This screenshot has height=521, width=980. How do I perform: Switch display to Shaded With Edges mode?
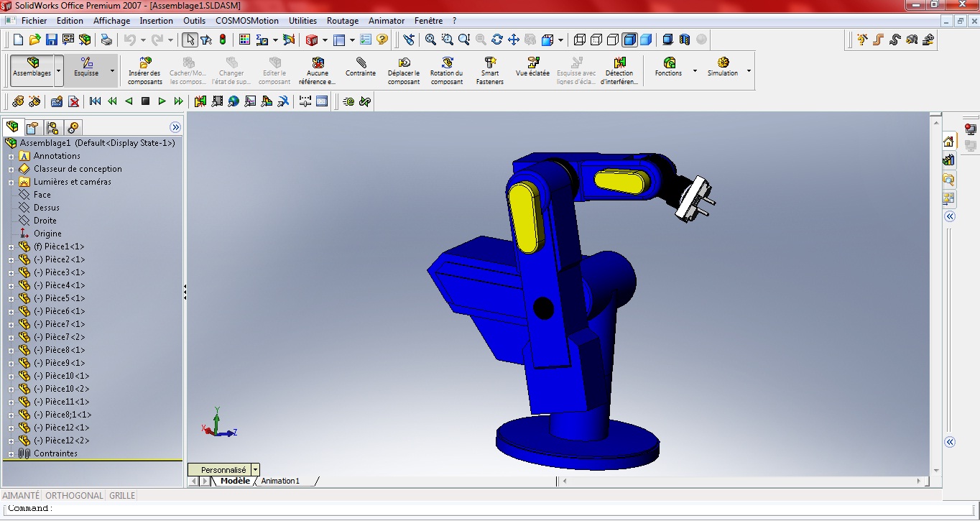pyautogui.click(x=629, y=40)
